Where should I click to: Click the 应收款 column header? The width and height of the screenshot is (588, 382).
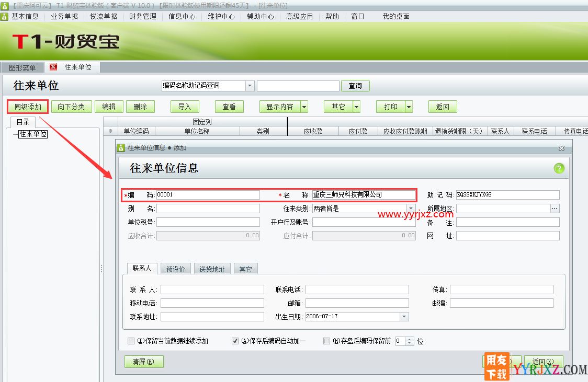[313, 131]
